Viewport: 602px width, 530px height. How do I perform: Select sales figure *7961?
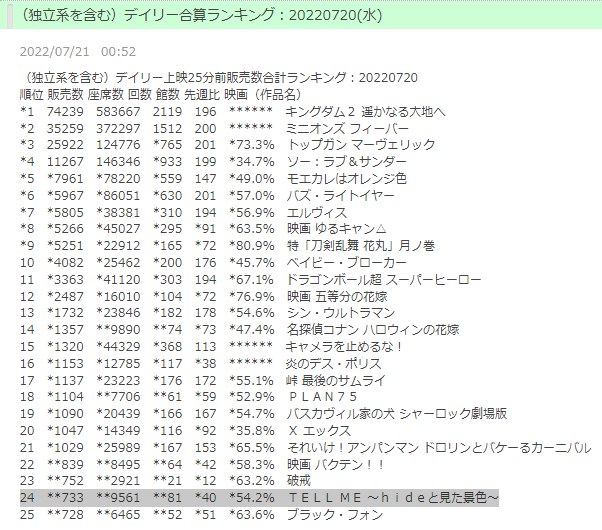click(x=65, y=179)
